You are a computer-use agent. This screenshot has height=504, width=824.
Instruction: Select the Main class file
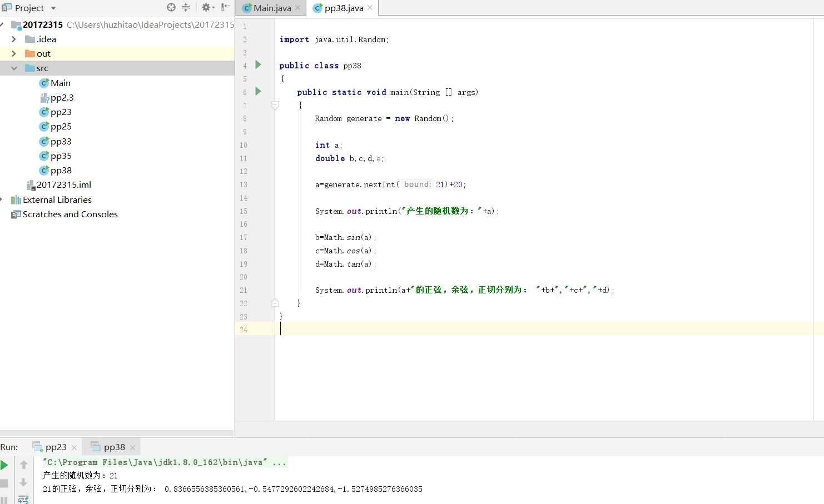(x=55, y=83)
